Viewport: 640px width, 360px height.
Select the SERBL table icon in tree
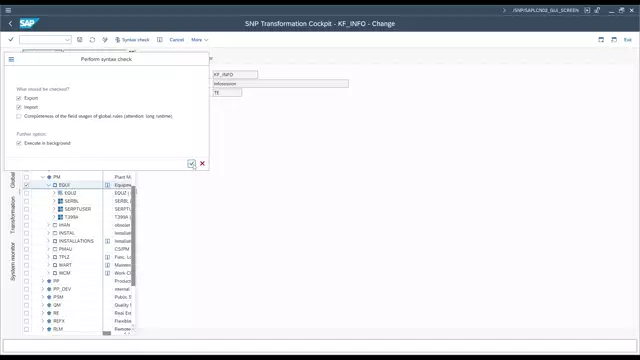(60, 201)
